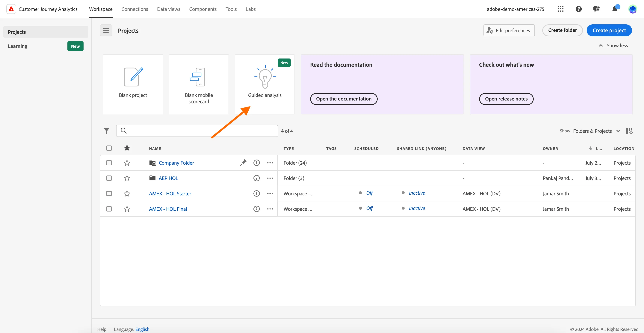The width and height of the screenshot is (644, 333).
Task: Click the Adobe logo icon
Action: click(11, 9)
